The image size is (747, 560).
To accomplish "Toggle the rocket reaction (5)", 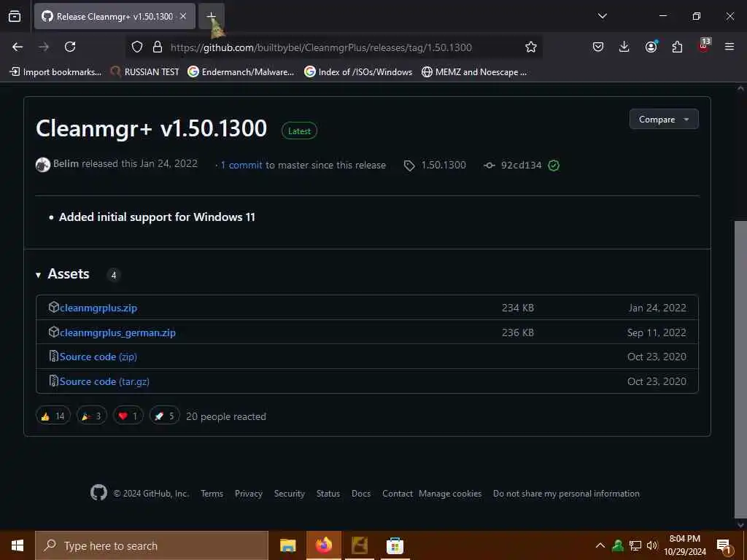I will point(164,416).
